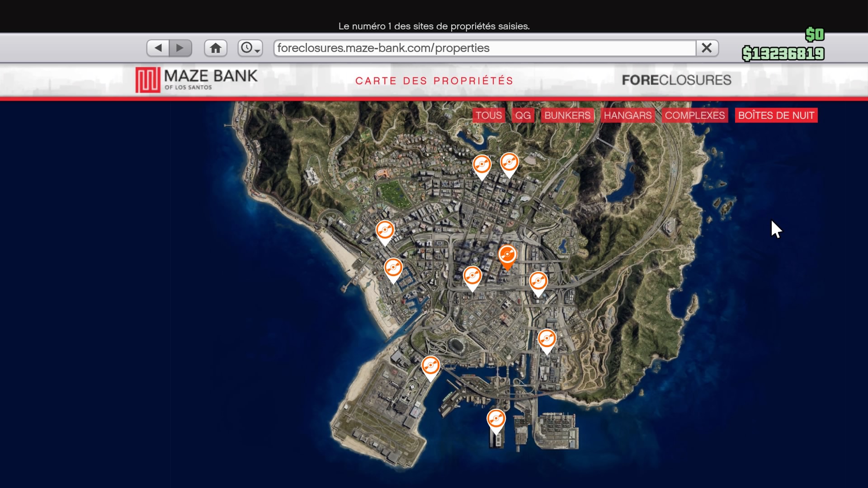Show COMPLEXES properties on map
Viewport: 868px width, 488px height.
[694, 115]
